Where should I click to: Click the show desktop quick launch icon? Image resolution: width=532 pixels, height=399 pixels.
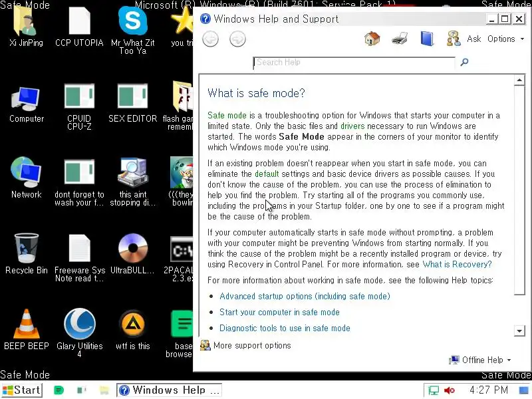point(81,390)
